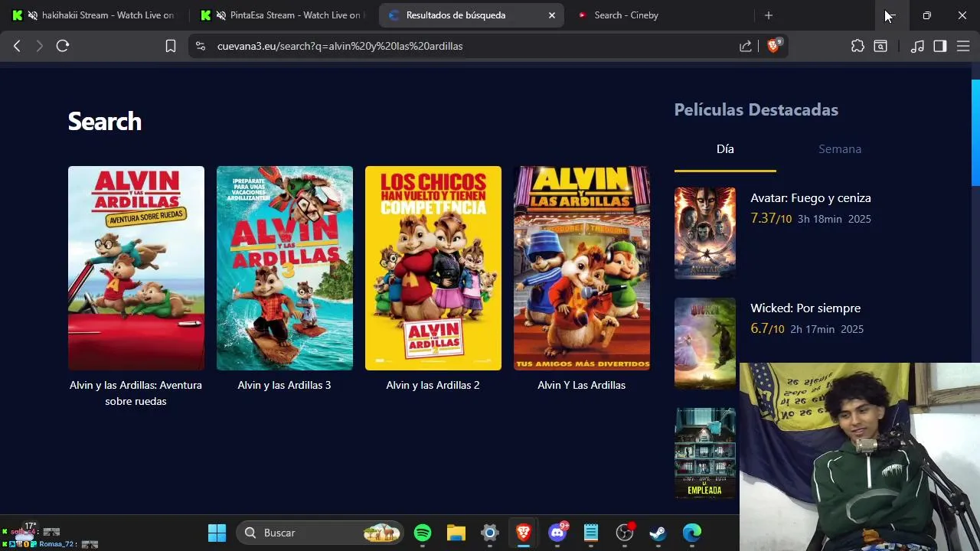The image size is (980, 551).
Task: Open the La Empleada poster thumbnail
Action: (704, 453)
